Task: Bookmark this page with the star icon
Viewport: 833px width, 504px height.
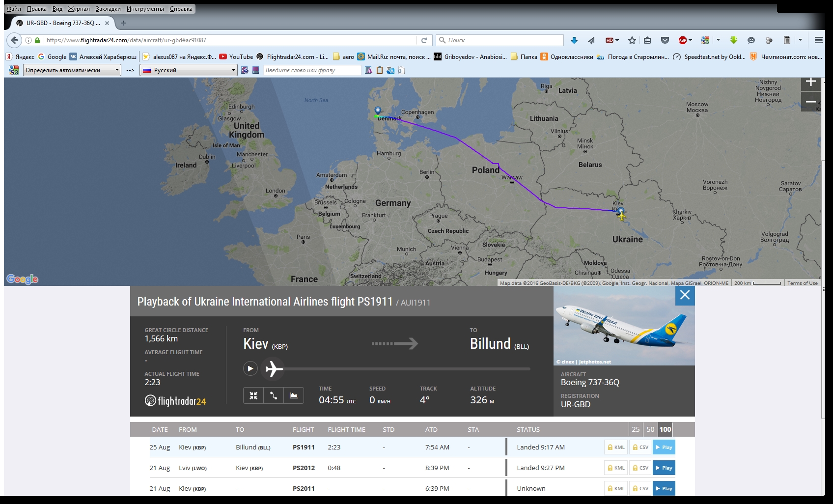Action: [x=632, y=40]
